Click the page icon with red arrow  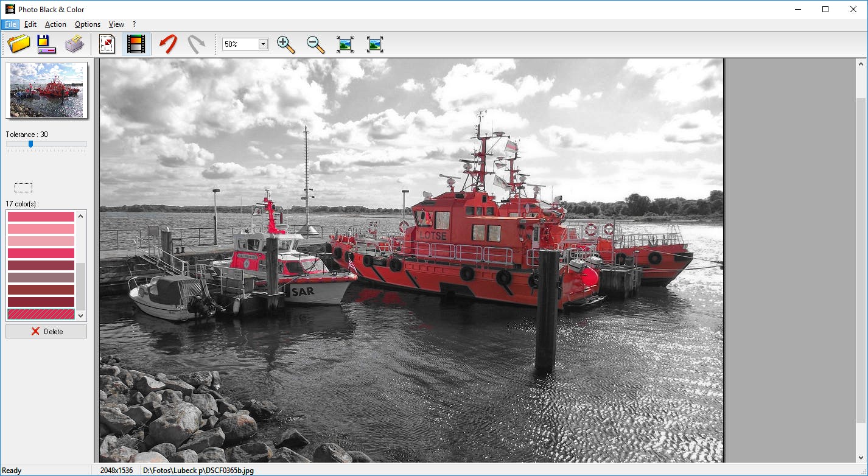[x=107, y=44]
